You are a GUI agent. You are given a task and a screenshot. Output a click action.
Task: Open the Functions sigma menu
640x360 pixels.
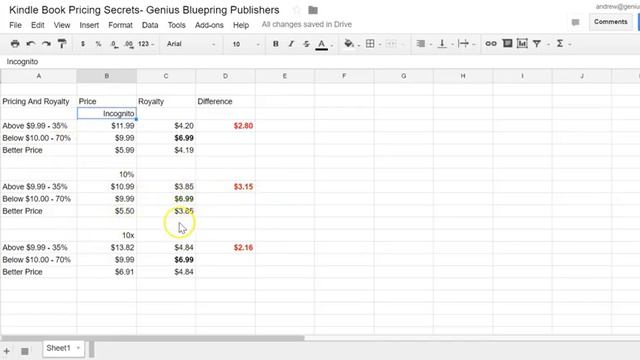pyautogui.click(x=560, y=44)
